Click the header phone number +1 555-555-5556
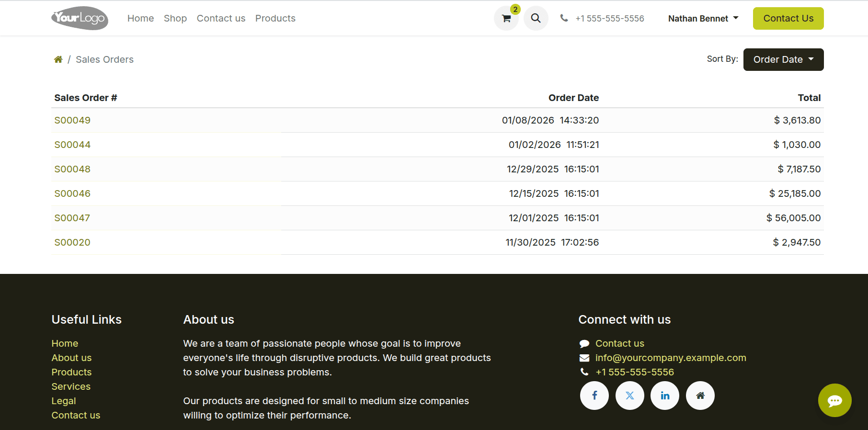The height and width of the screenshot is (430, 868). [609, 19]
